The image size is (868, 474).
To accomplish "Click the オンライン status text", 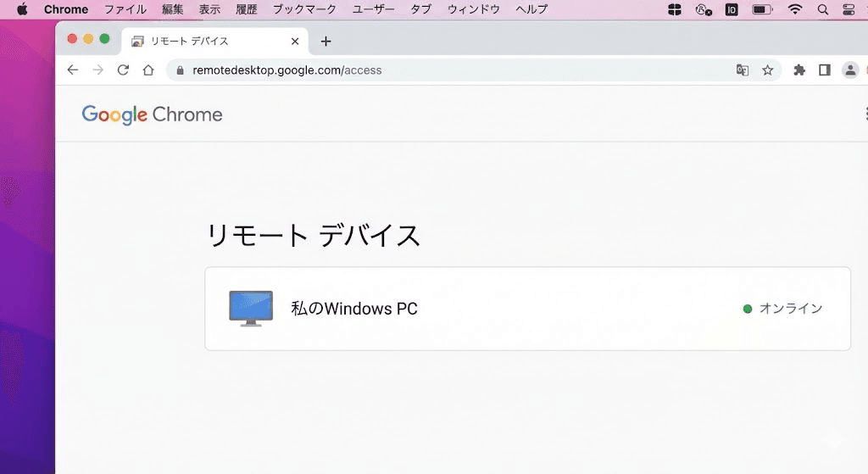I will (x=791, y=309).
